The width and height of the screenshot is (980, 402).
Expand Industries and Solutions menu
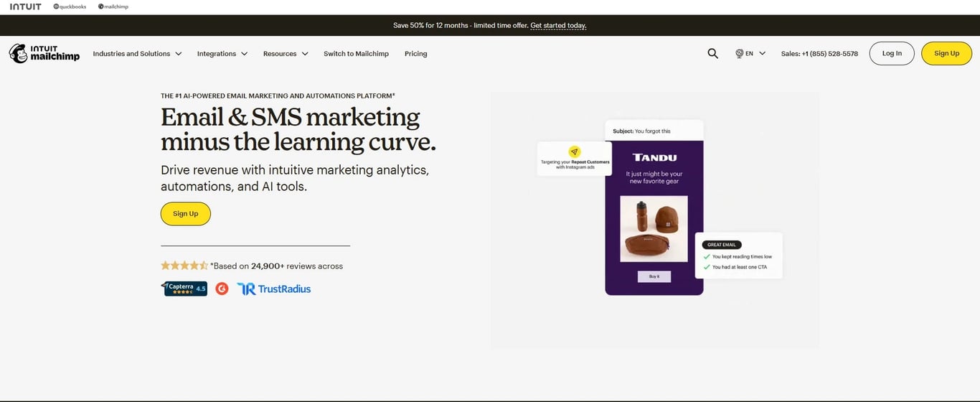point(137,54)
